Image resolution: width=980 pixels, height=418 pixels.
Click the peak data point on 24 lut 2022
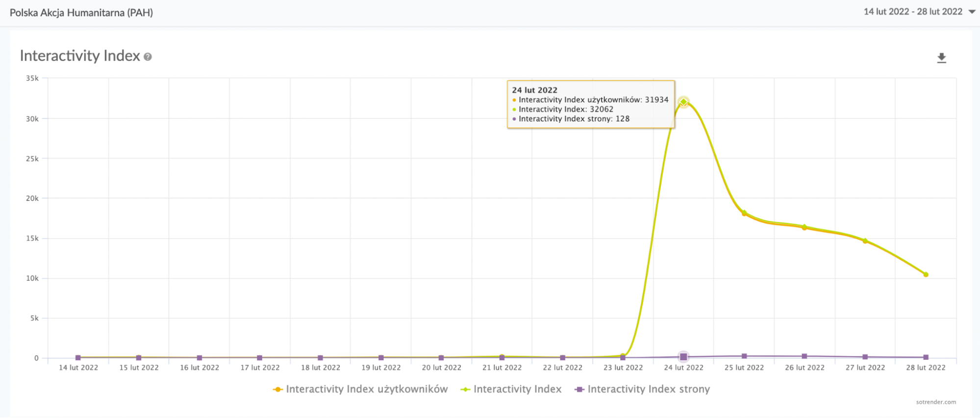click(x=683, y=102)
